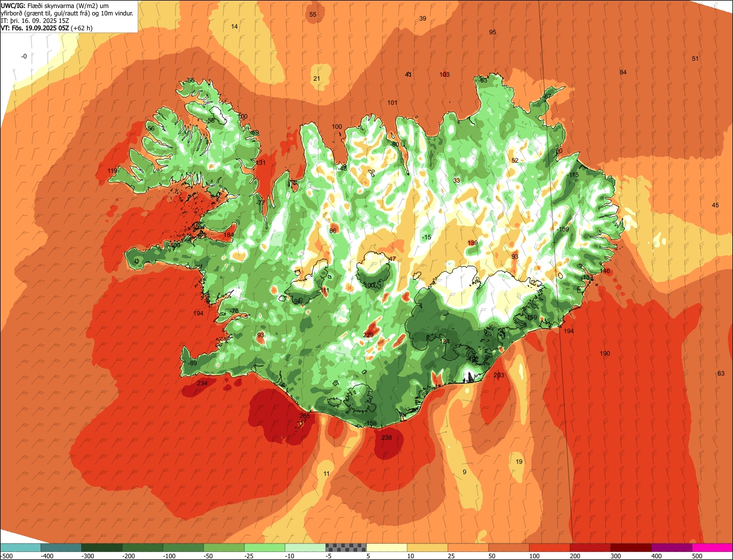Click the light teal -500 to -400 legend swatch

click(21, 547)
